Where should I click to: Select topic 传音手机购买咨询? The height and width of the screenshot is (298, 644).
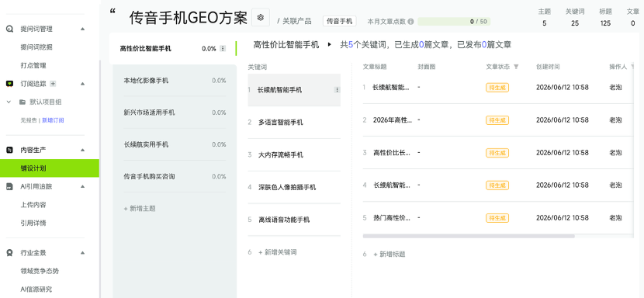coord(175,176)
